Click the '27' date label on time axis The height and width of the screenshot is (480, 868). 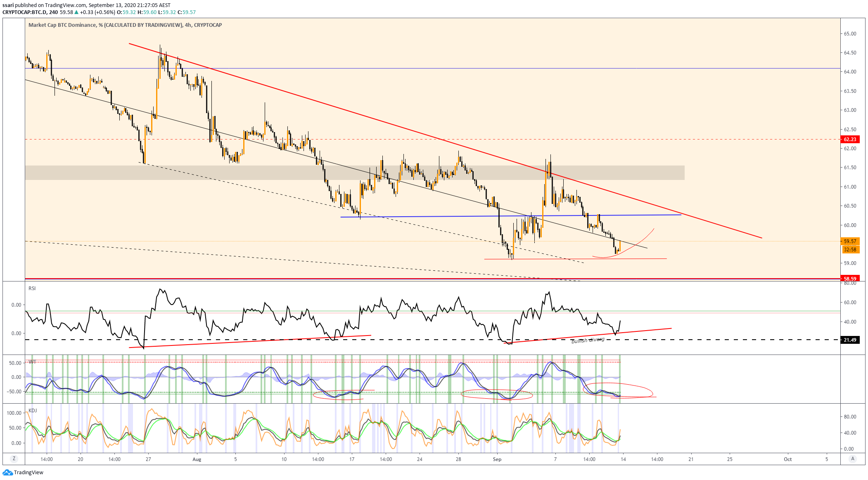tap(148, 459)
